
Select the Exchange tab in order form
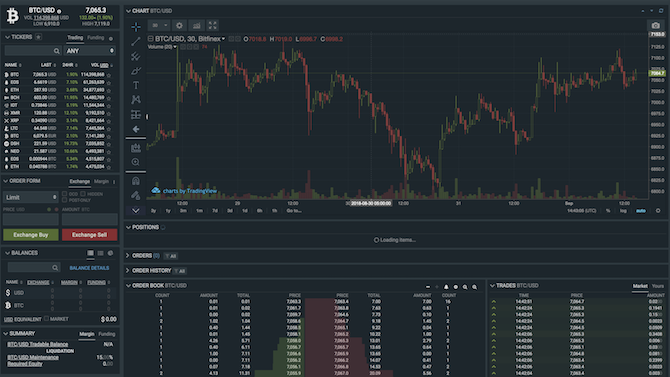click(x=80, y=181)
